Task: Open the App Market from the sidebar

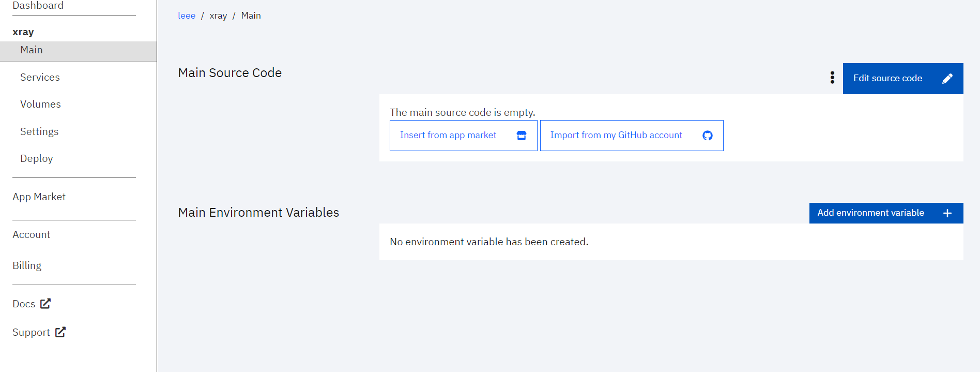Action: (x=39, y=197)
